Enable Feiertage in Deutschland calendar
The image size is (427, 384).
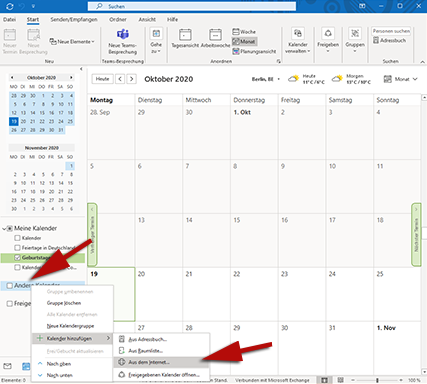[x=17, y=248]
